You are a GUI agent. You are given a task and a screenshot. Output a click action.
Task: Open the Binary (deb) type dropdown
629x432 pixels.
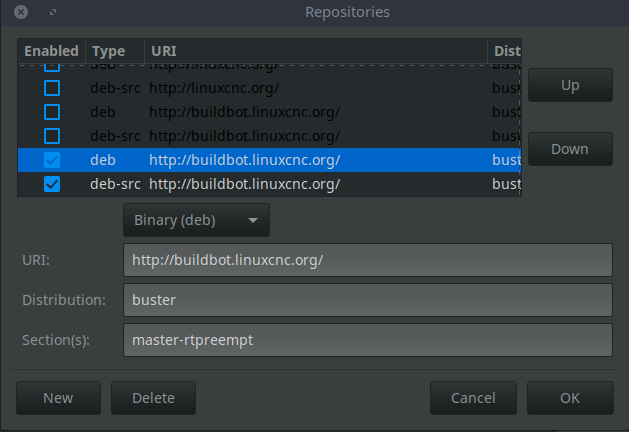click(x=196, y=220)
